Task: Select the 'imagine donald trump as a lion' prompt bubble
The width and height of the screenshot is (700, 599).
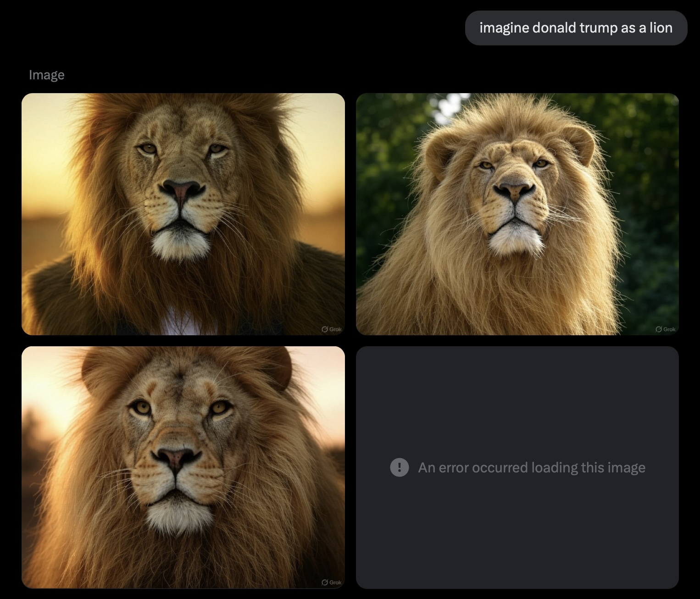Action: pos(576,28)
